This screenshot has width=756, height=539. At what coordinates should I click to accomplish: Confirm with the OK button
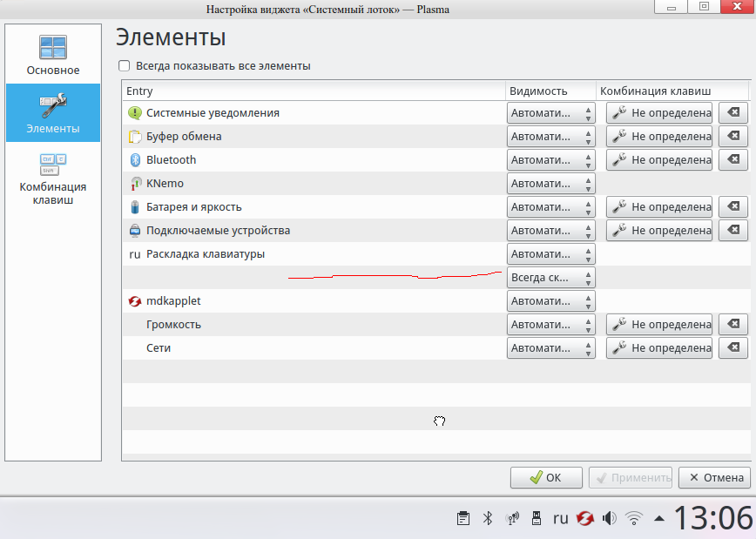(x=546, y=477)
